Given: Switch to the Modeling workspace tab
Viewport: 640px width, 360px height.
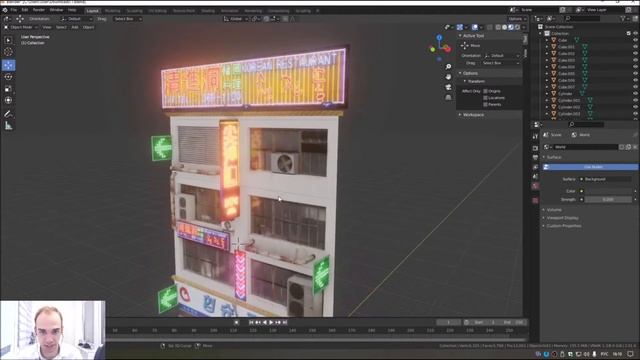Looking at the screenshot, I should (113, 11).
